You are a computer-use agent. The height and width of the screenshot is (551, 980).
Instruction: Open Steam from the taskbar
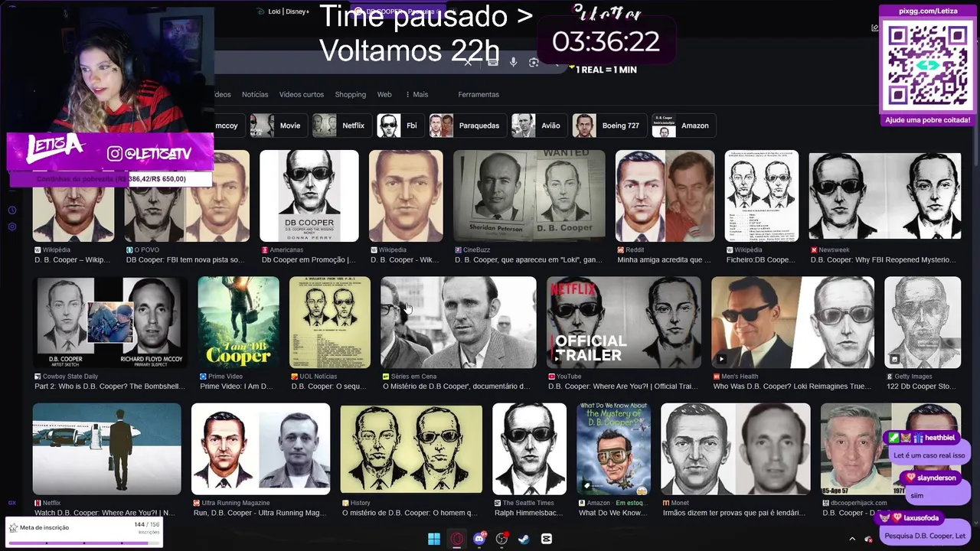(524, 539)
